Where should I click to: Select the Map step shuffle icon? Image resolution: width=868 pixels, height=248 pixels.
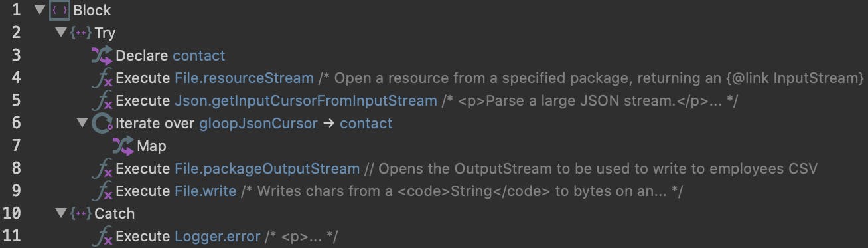(x=123, y=146)
